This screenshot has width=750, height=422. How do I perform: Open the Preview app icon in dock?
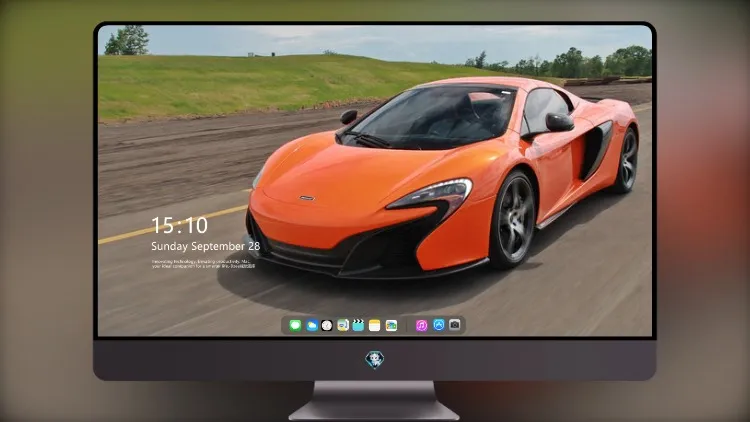[x=343, y=326]
